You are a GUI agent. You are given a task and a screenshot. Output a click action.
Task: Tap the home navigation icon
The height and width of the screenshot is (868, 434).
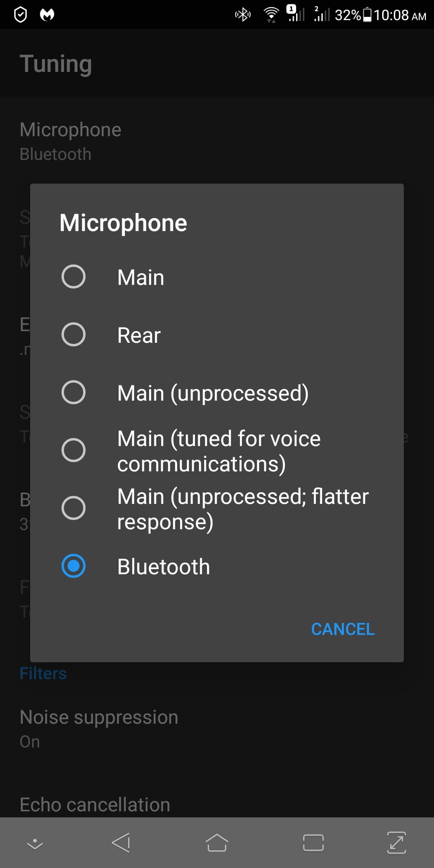[x=217, y=843]
